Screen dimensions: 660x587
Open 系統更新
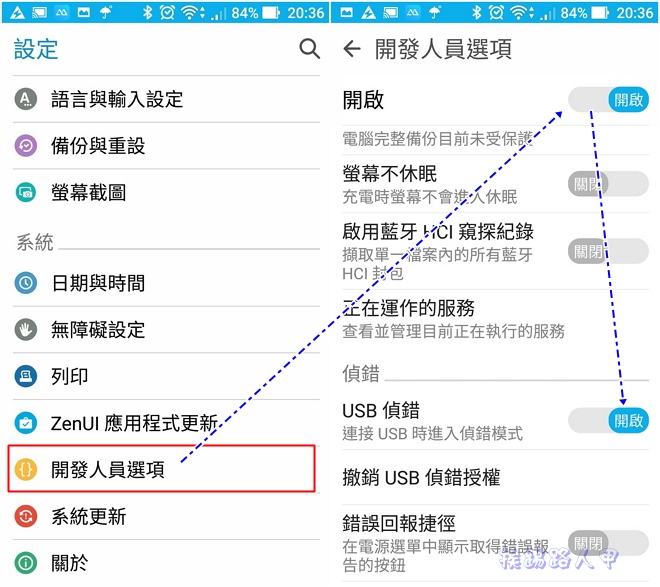pyautogui.click(x=166, y=516)
